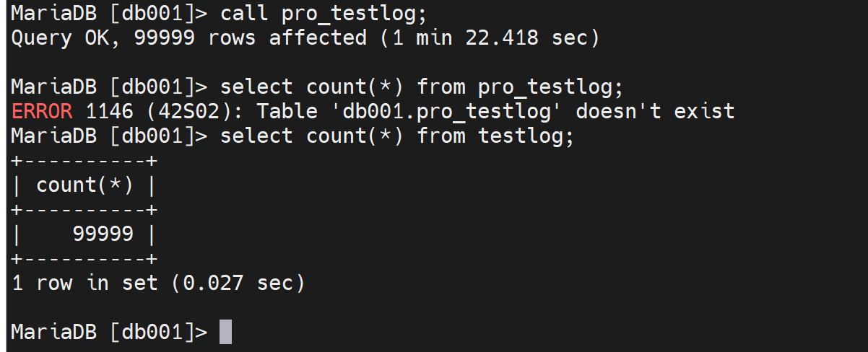868x352 pixels.
Task: Click the top border of the result table
Action: coord(84,160)
